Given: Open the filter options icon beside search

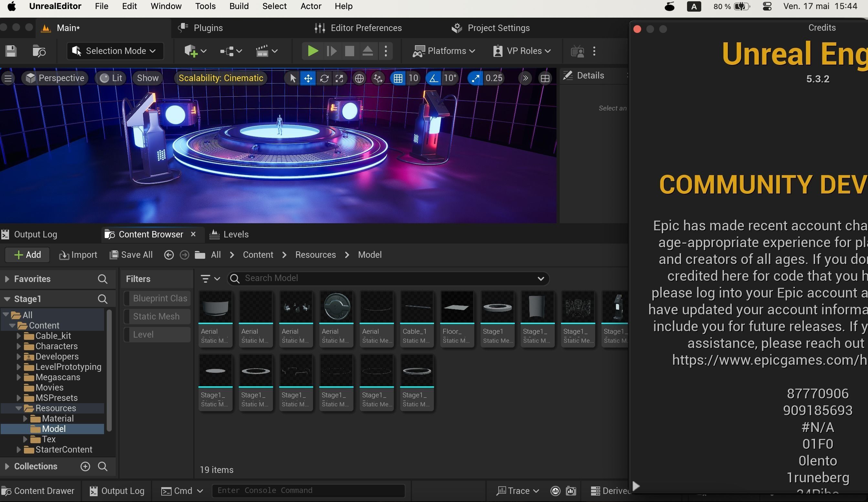Looking at the screenshot, I should pos(210,278).
